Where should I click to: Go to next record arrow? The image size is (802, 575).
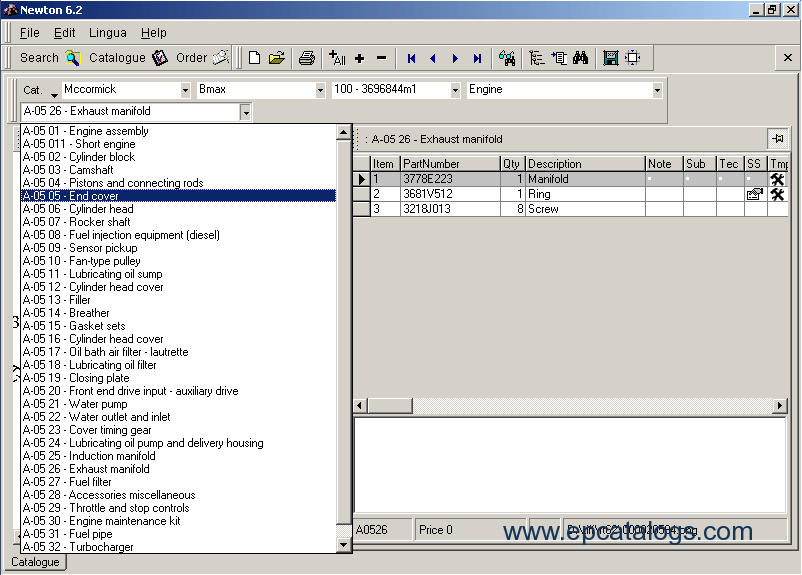click(455, 58)
